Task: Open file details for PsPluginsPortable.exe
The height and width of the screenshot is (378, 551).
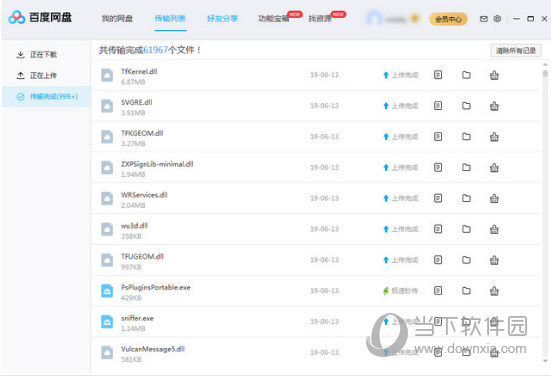Action: pos(438,291)
